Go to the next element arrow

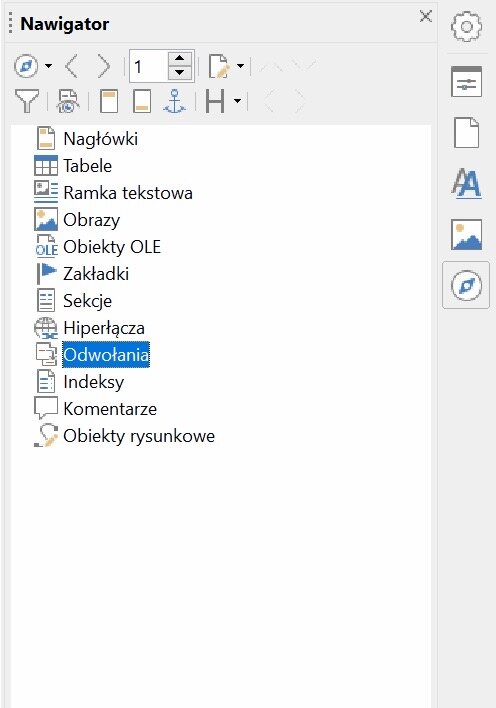[x=104, y=67]
